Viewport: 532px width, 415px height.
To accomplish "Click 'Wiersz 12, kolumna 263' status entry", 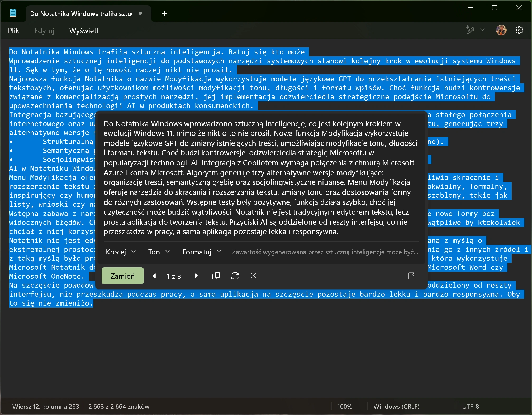I will pyautogui.click(x=46, y=406).
